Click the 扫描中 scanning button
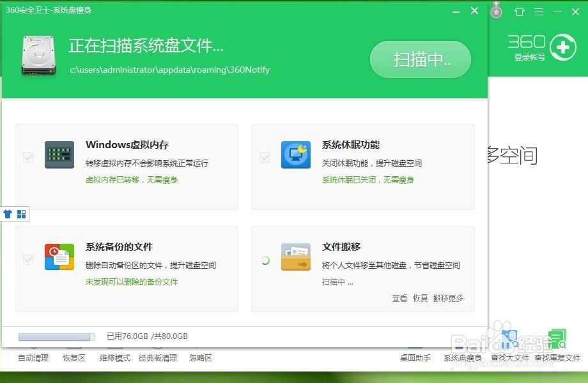588x383 pixels. pyautogui.click(x=421, y=59)
